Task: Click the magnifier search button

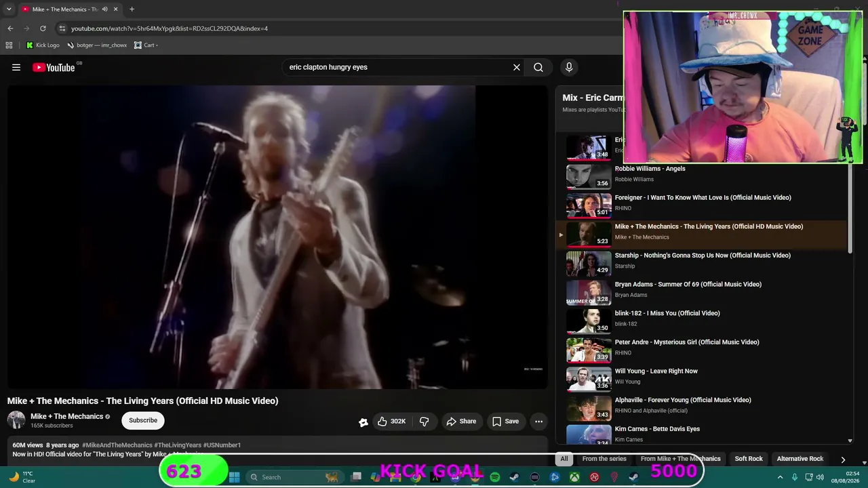Action: point(538,67)
